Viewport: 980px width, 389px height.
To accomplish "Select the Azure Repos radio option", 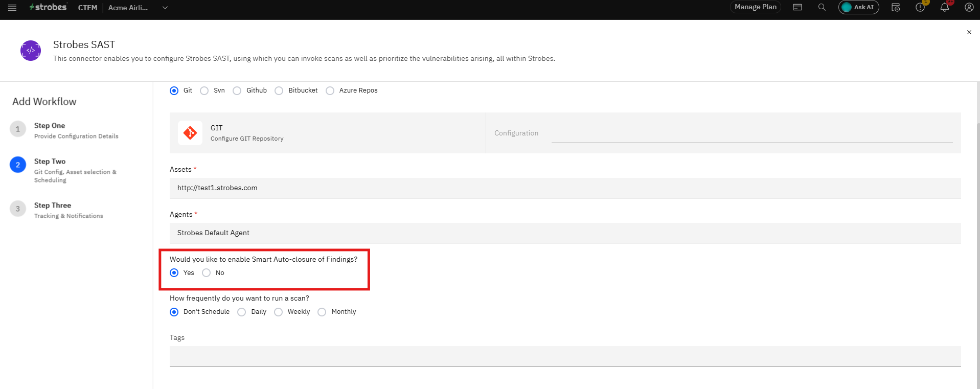I will click(330, 90).
